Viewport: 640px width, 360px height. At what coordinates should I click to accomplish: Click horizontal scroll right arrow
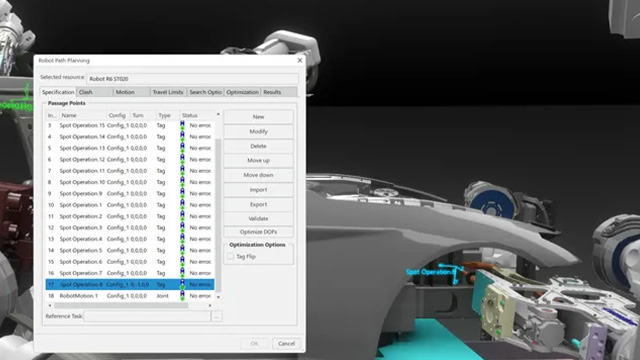210,305
